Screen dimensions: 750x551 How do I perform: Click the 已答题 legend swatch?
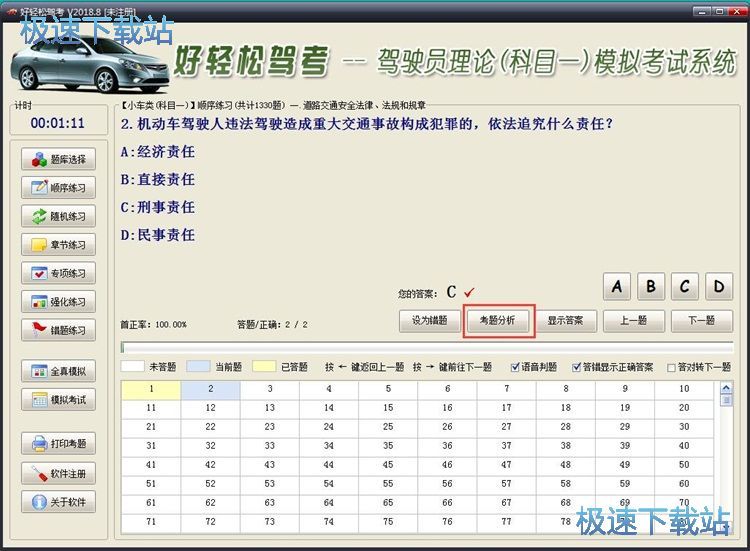click(264, 367)
